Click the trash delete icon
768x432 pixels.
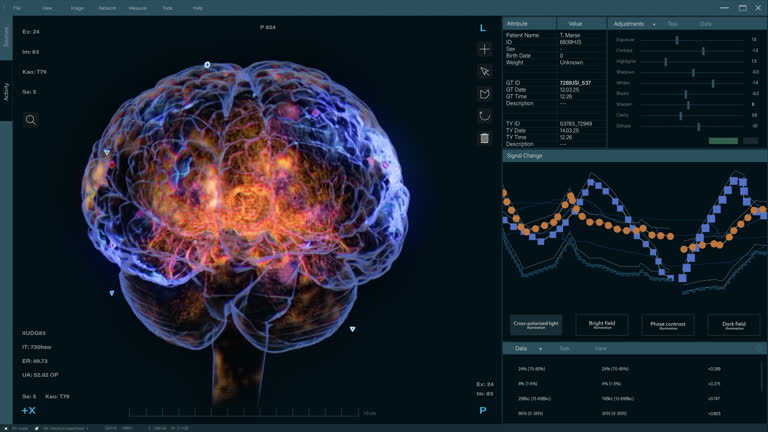[484, 138]
